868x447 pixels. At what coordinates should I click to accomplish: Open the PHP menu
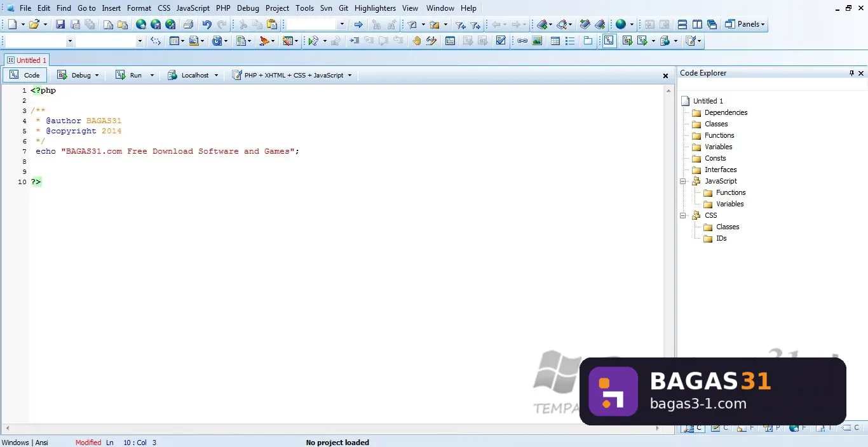coord(223,8)
